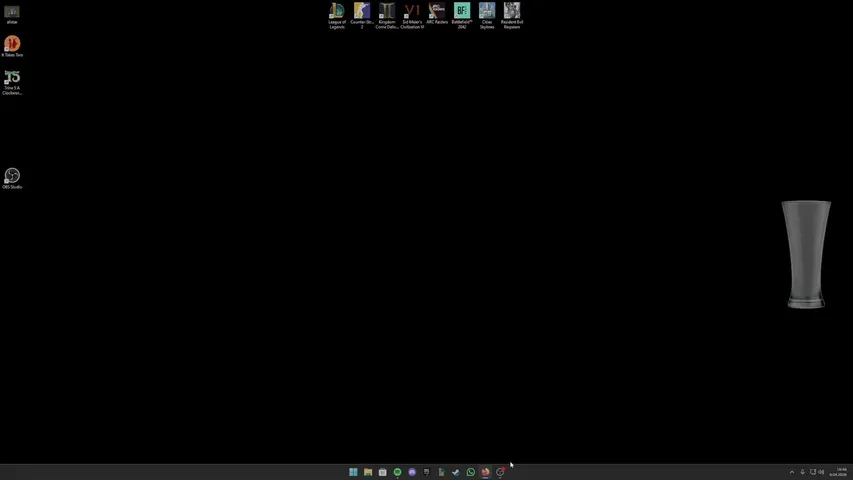Open the Windows Start menu

tap(353, 472)
